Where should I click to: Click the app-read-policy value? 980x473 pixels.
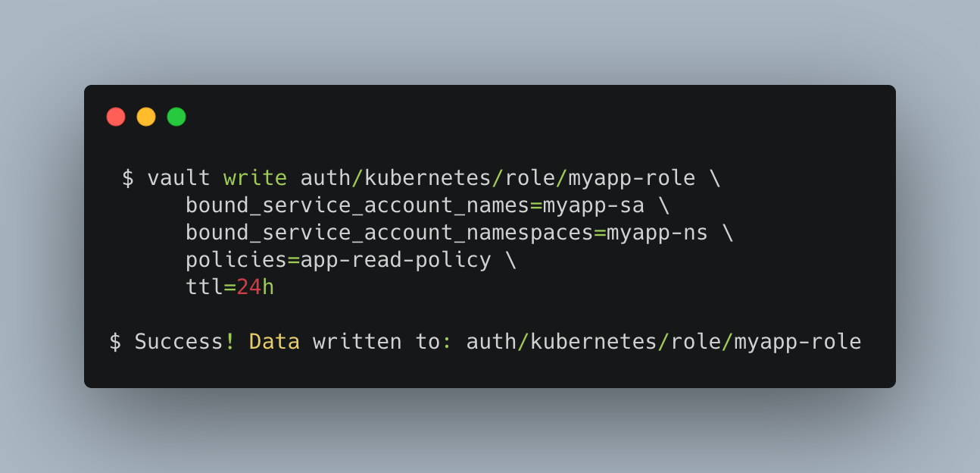[396, 260]
